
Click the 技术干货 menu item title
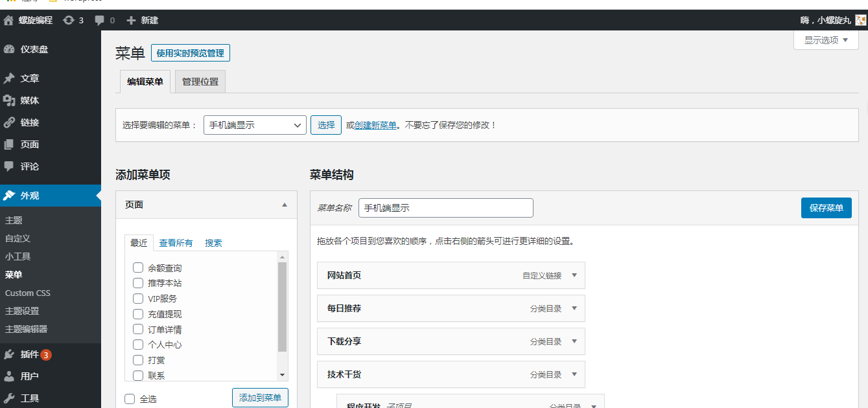[344, 374]
